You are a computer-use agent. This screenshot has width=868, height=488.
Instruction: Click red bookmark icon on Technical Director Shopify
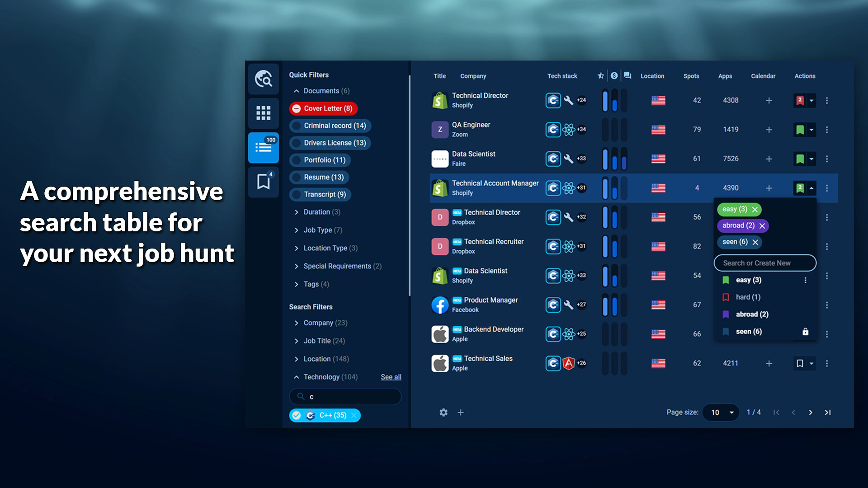800,100
